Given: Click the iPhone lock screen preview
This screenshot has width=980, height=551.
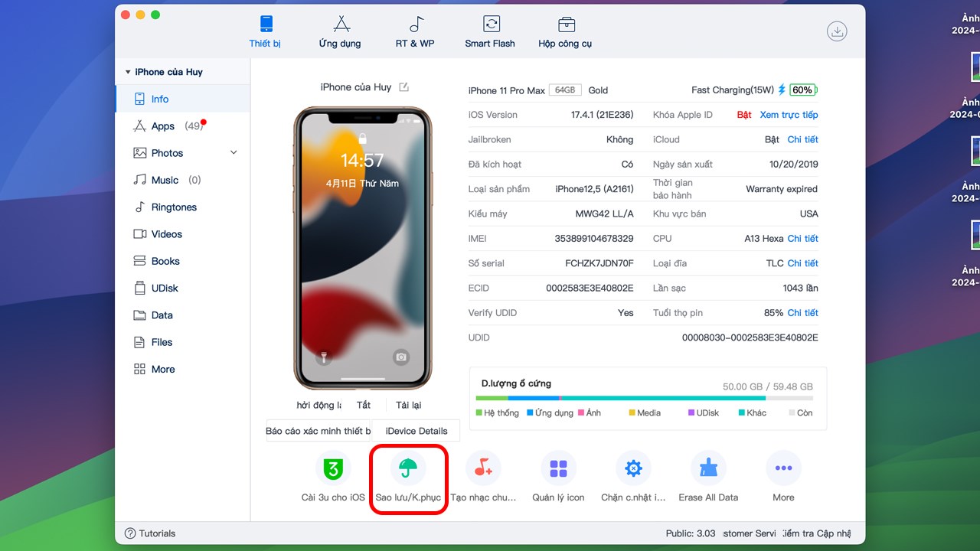Looking at the screenshot, I should (x=362, y=248).
